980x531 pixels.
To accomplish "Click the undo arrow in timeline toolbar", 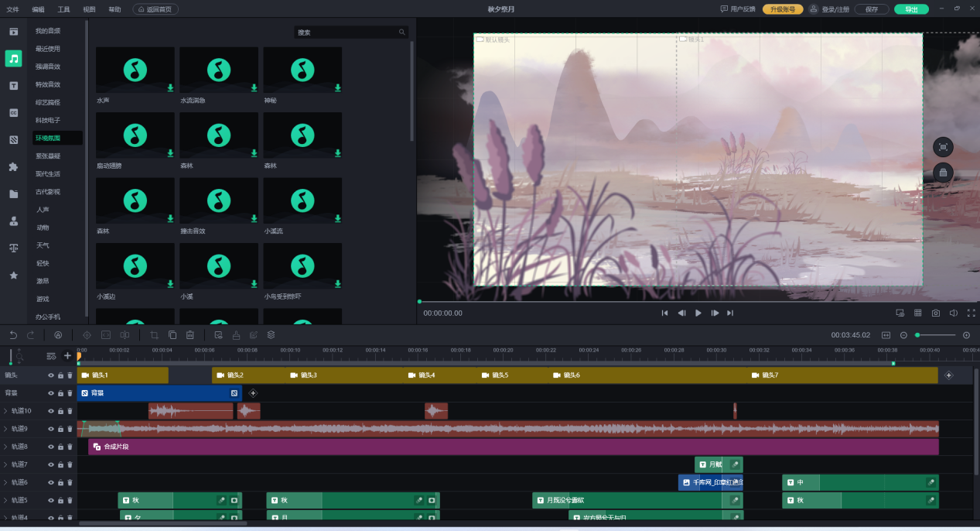I will (x=13, y=335).
